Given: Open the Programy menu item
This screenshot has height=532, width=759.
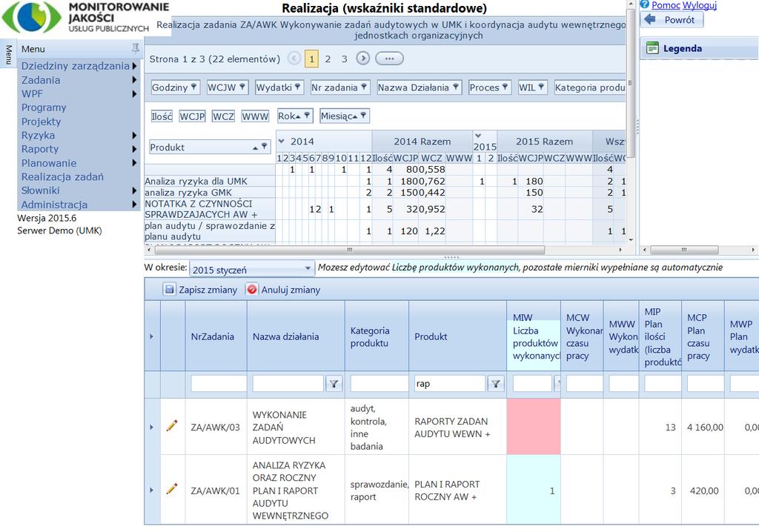Looking at the screenshot, I should [44, 107].
